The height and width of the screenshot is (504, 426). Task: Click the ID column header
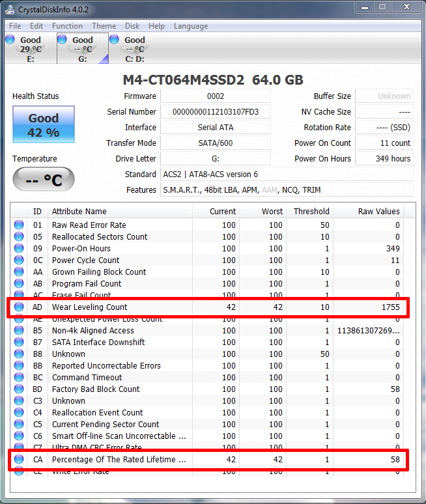(x=37, y=211)
